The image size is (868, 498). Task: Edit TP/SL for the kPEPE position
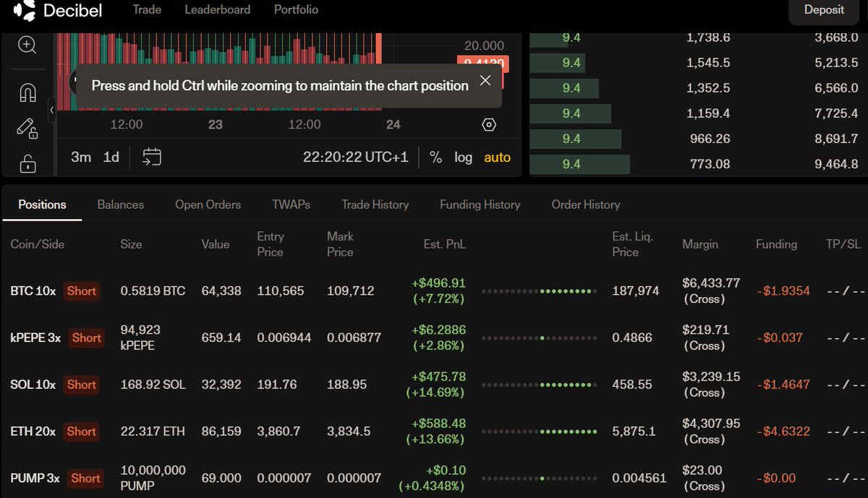click(x=846, y=338)
